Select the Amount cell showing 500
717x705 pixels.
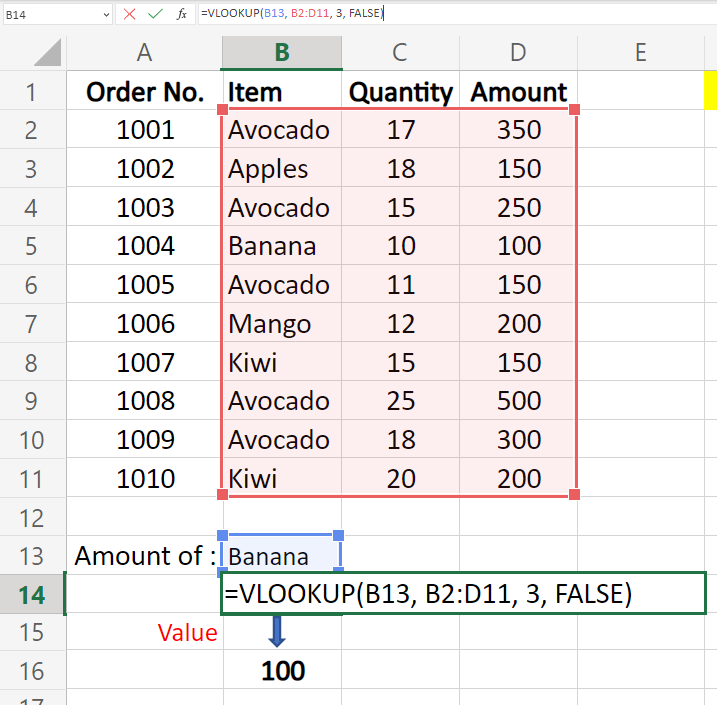pyautogui.click(x=519, y=402)
